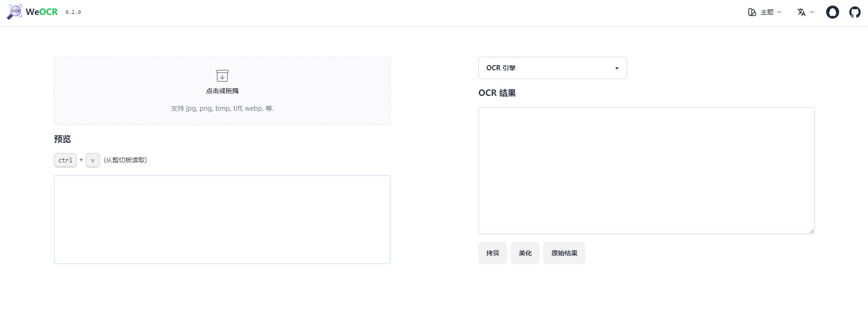Expand the language selector chevron
The image size is (868, 314).
point(812,12)
